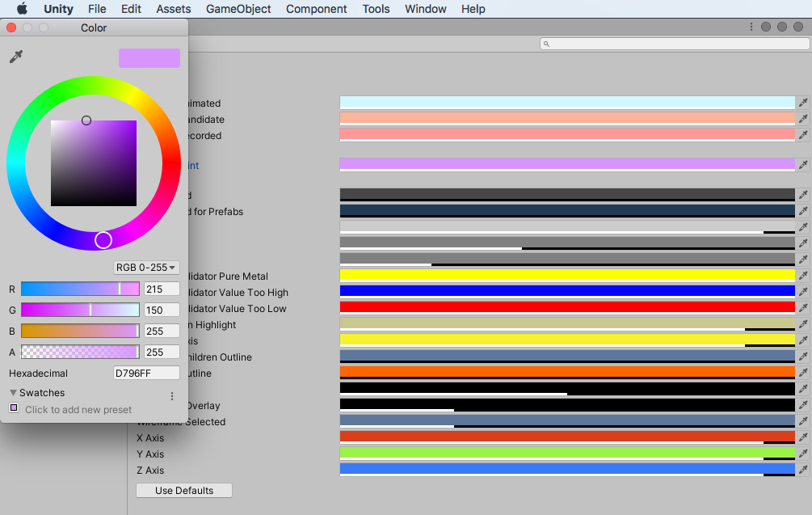Screen dimensions: 812x515
Task: Click eyedropper on the orange Outline row
Action: tap(803, 373)
